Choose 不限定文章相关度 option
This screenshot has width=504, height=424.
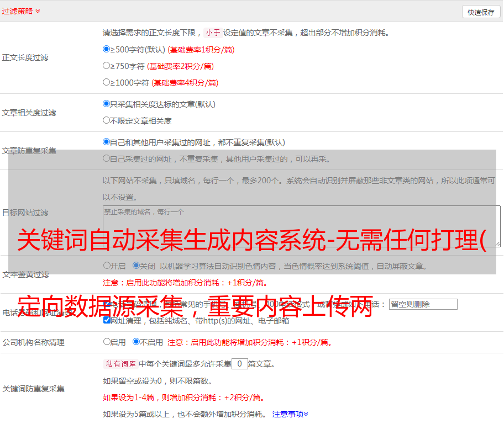[x=107, y=120]
